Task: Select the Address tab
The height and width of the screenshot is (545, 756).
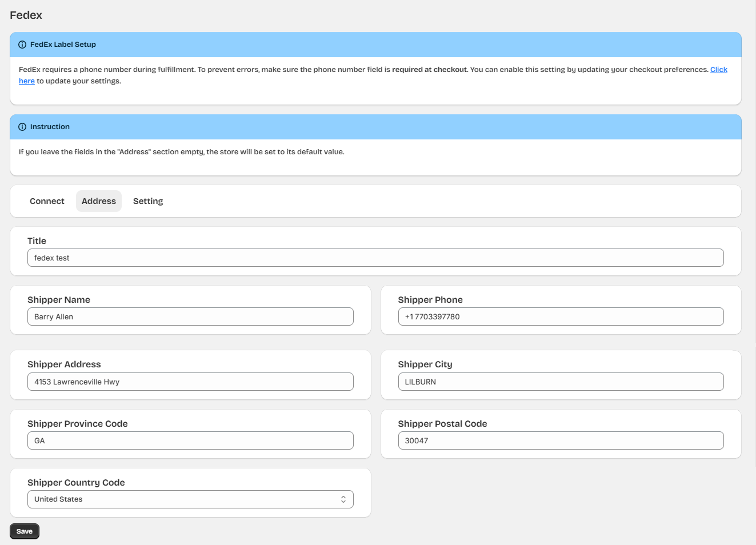Action: 98,201
